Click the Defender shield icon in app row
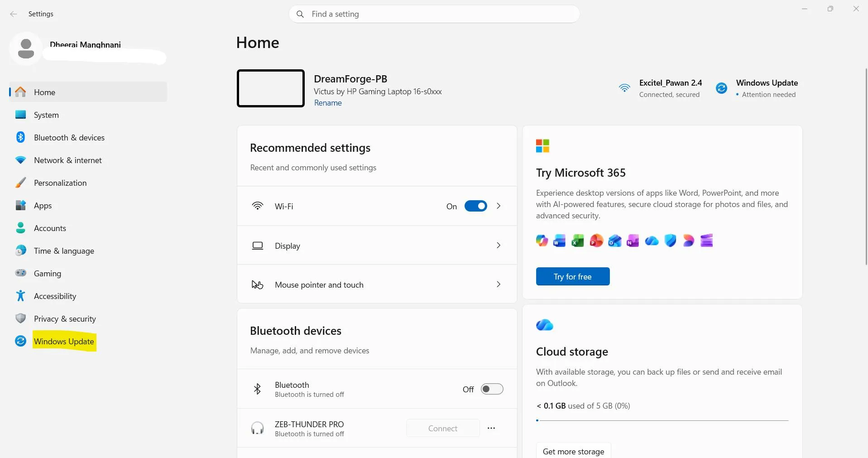The width and height of the screenshot is (868, 458). point(670,241)
